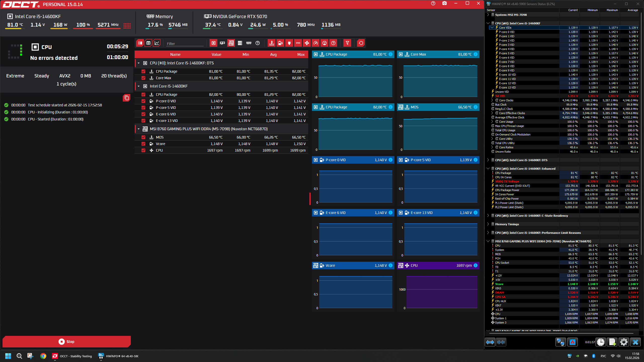The image size is (644, 362).
Task: Stop the running CPU test
Action: click(x=67, y=342)
